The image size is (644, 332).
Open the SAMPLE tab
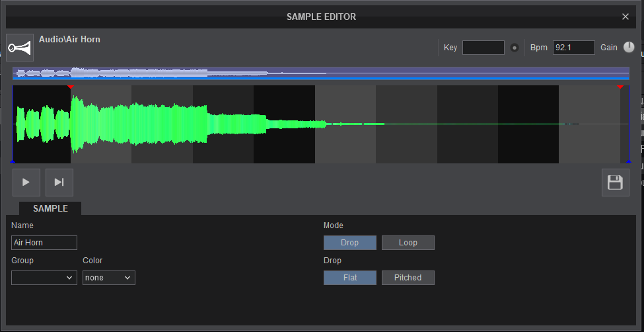click(x=50, y=208)
